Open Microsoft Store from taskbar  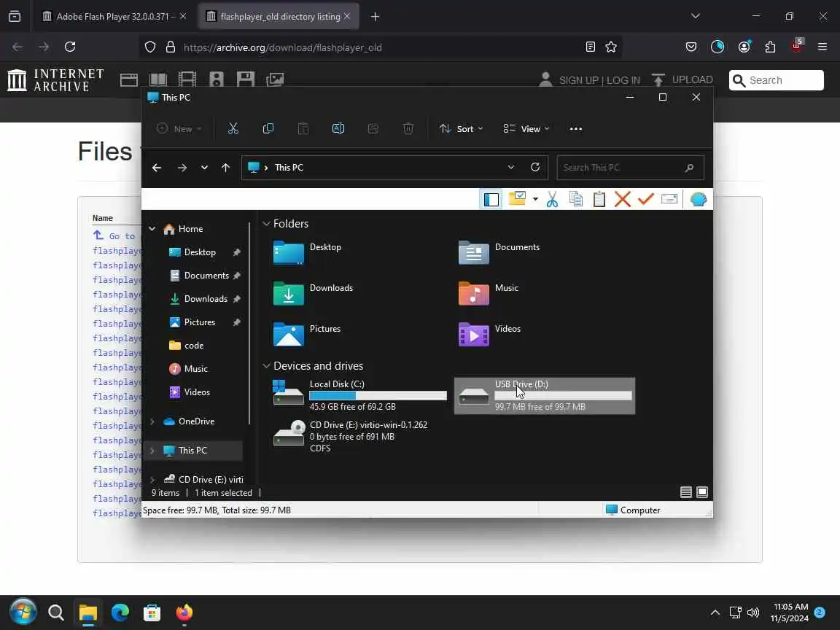point(152,612)
